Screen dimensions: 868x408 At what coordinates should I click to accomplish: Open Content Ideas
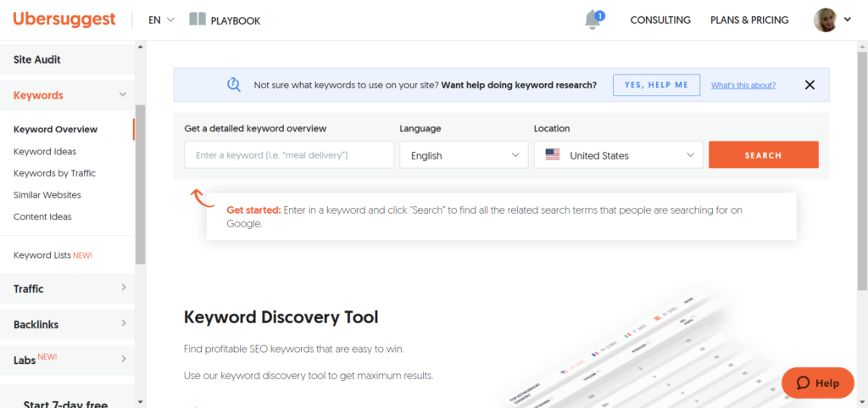coord(42,216)
